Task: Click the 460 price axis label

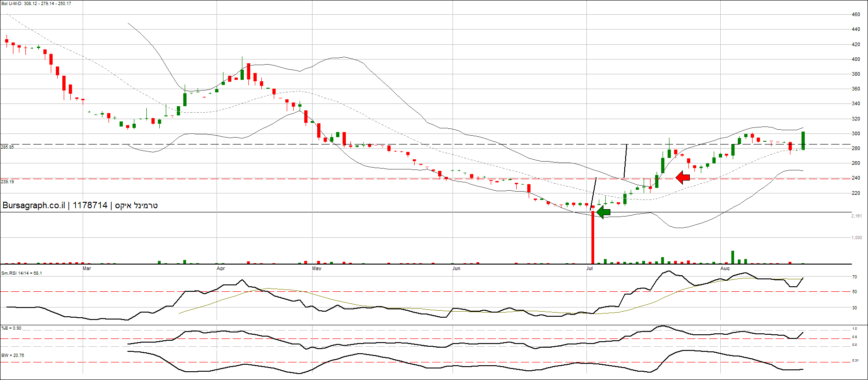Action: coord(856,15)
